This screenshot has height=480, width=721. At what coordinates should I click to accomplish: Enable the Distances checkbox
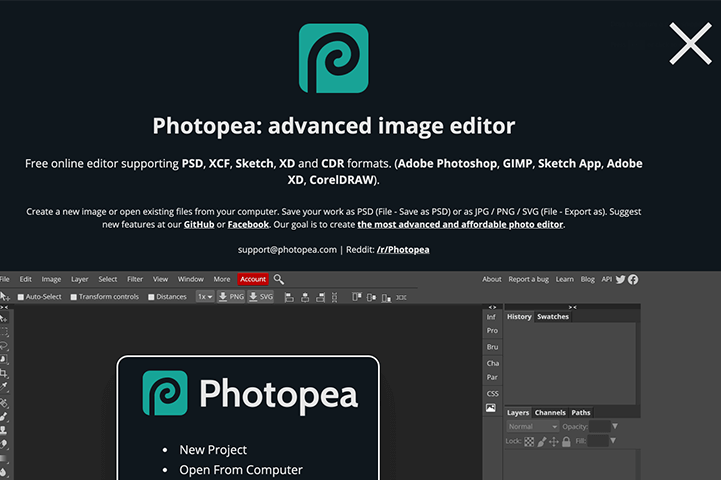[151, 297]
